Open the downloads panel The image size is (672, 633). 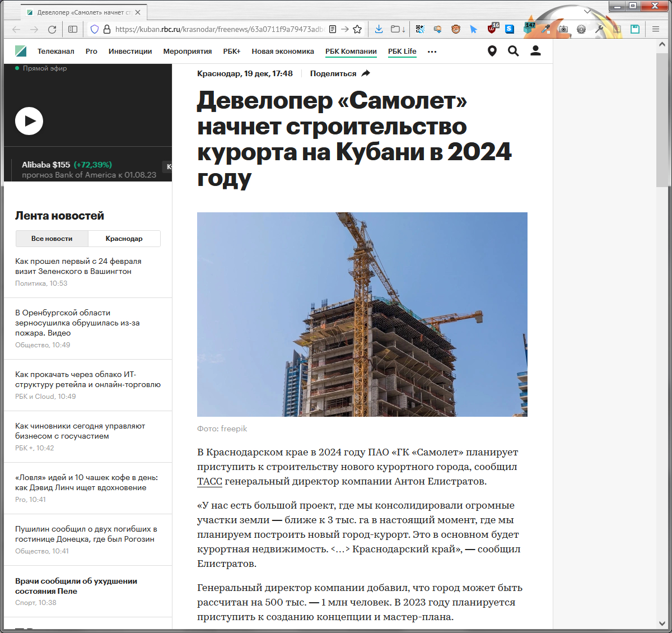[379, 29]
